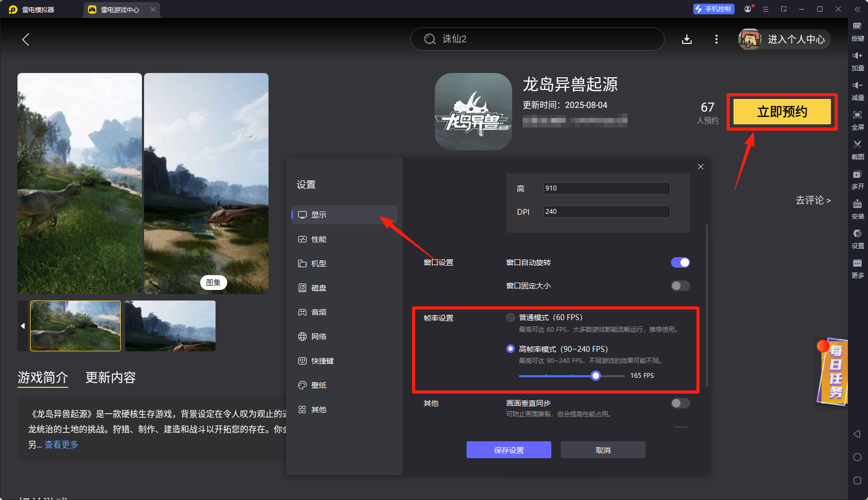868x500 pixels.
Task: Click the 立即预约 reserve button
Action: click(782, 112)
